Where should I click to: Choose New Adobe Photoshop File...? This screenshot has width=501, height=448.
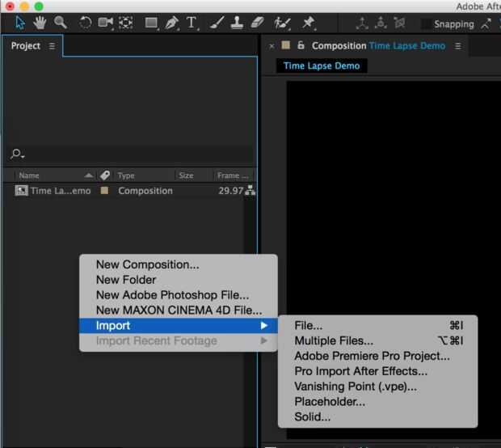pyautogui.click(x=179, y=295)
